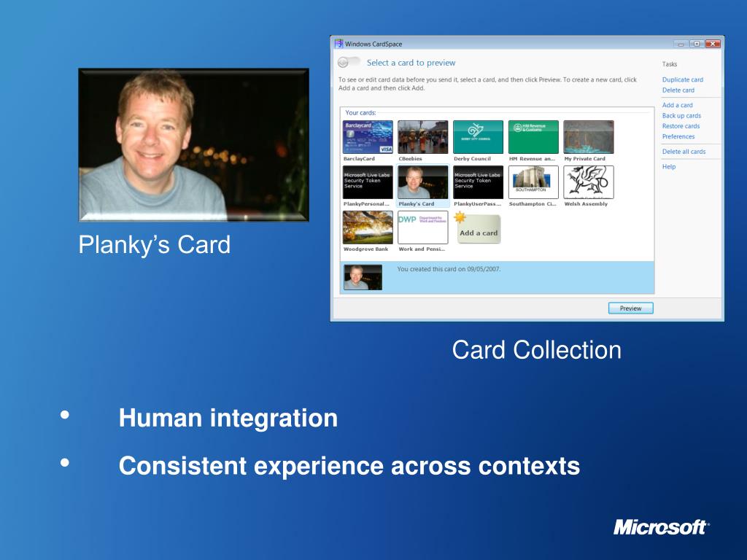
Task: Select Planky's Card in card grid
Action: pyautogui.click(x=423, y=182)
